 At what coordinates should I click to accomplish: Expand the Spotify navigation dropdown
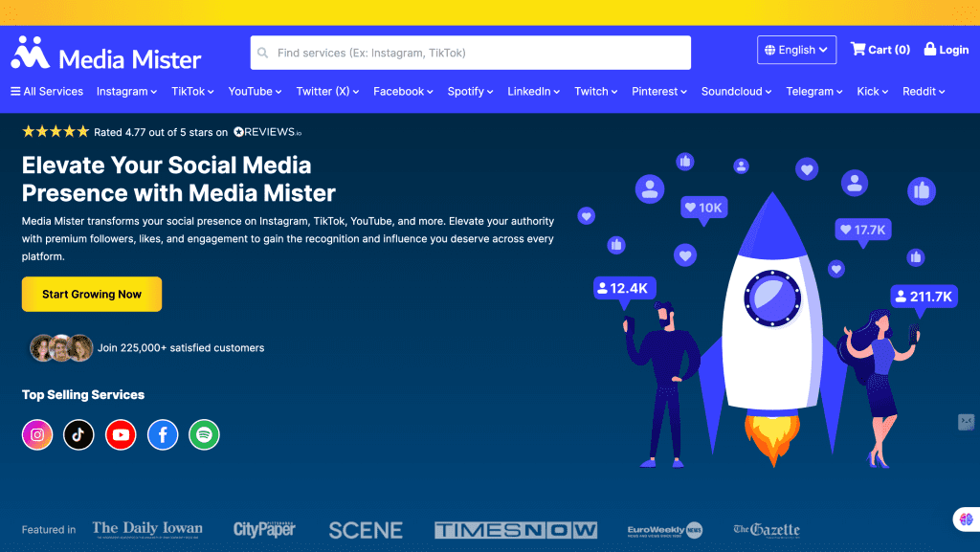pos(470,92)
